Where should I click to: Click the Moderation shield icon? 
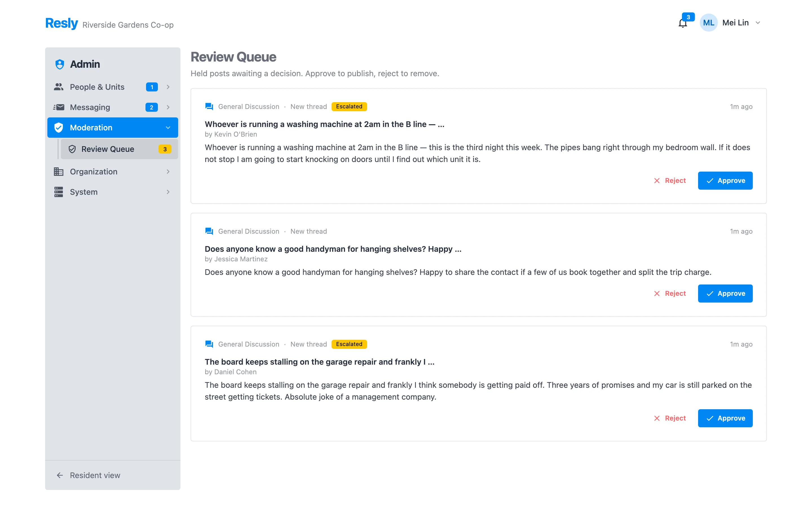coord(59,128)
